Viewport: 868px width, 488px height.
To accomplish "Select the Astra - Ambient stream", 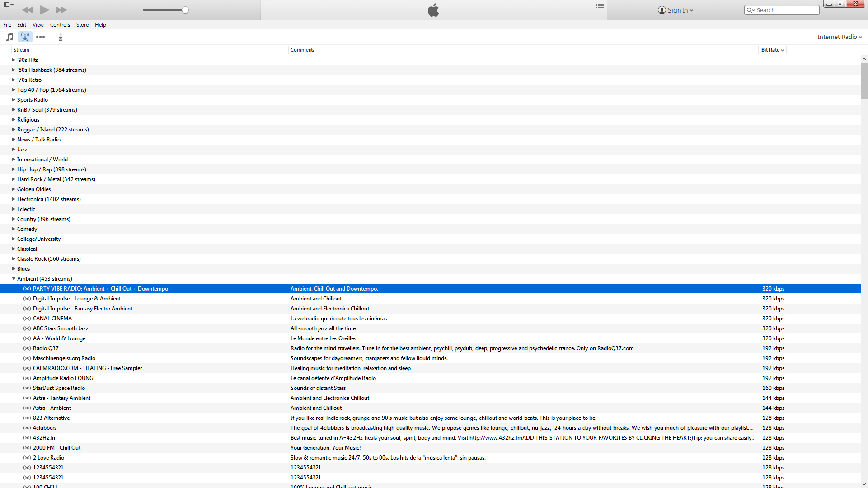I will coord(430,408).
